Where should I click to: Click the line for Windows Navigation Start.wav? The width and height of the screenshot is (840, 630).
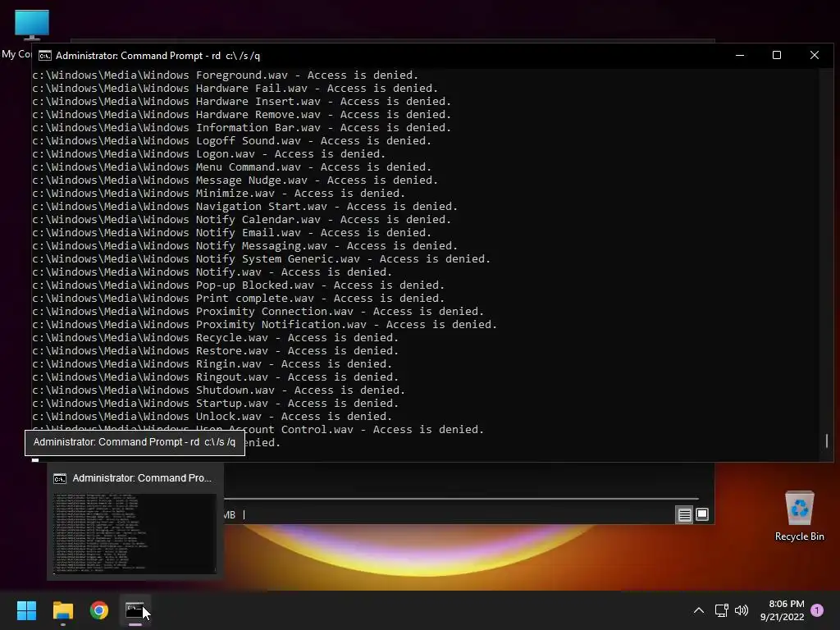coord(244,206)
